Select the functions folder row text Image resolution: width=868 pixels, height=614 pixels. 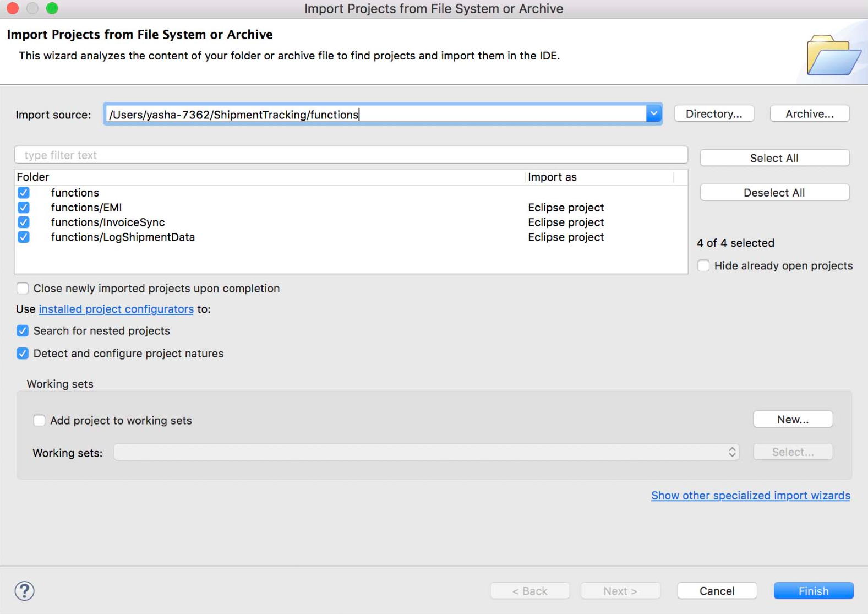point(75,193)
